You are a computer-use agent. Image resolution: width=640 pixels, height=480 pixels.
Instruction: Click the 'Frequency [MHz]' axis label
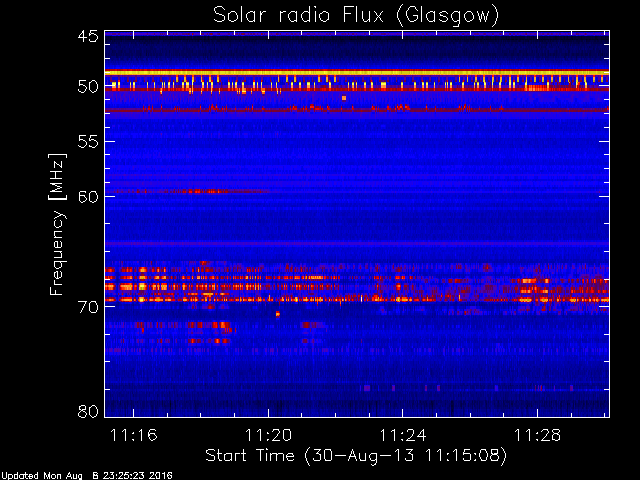[57, 224]
